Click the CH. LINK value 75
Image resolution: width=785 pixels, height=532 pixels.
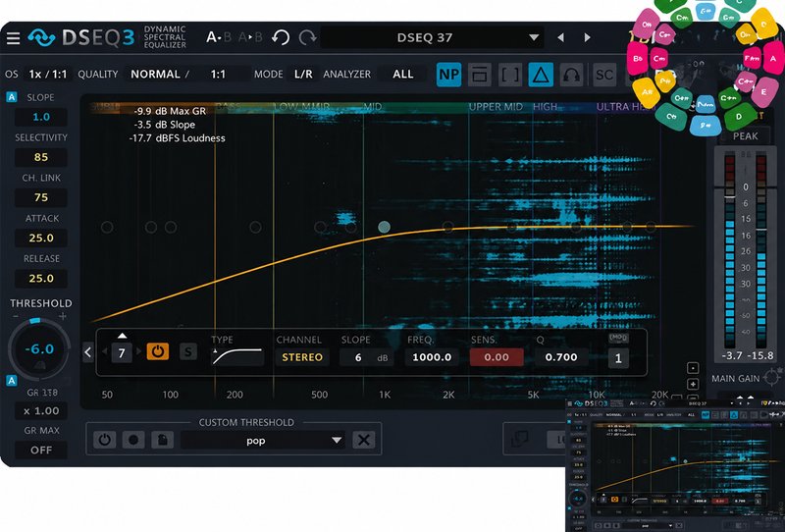click(41, 197)
